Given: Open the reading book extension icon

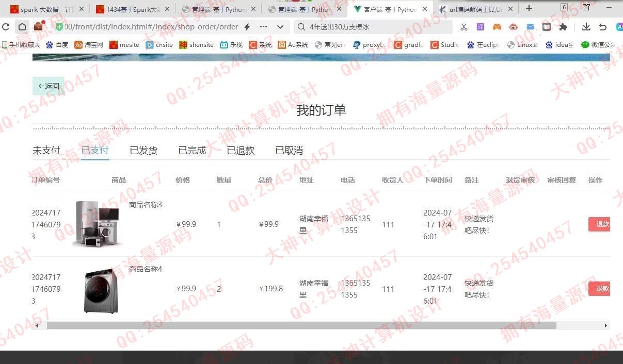Looking at the screenshot, I should pos(547,27).
